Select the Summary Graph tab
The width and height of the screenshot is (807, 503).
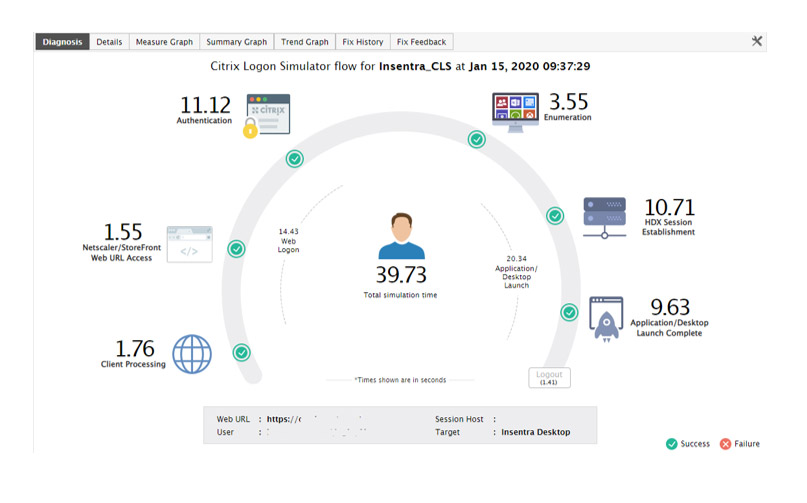(237, 42)
